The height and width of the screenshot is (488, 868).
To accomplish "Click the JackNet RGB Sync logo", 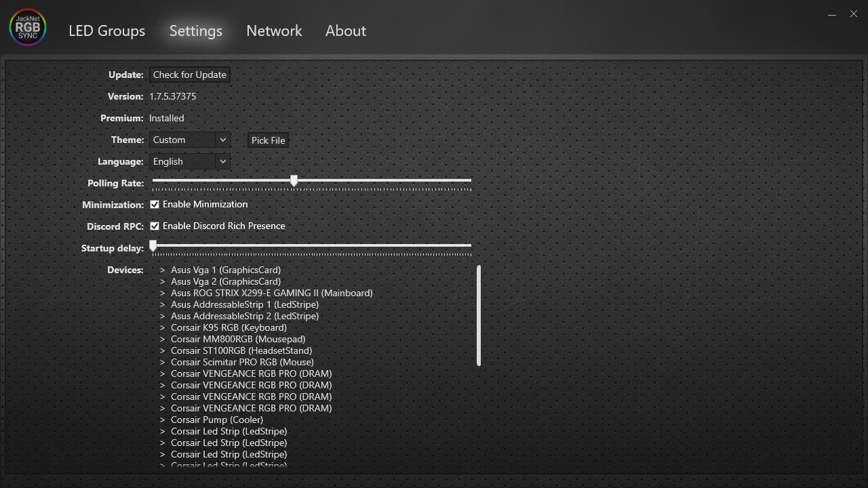I will point(28,27).
